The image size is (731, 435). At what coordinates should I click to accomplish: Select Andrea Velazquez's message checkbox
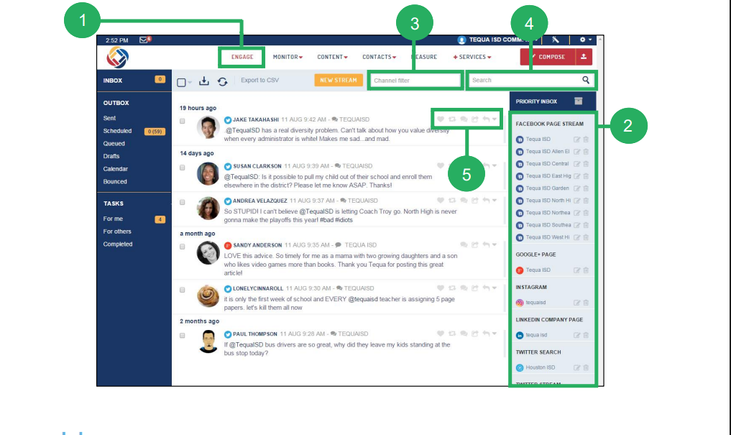pos(182,202)
